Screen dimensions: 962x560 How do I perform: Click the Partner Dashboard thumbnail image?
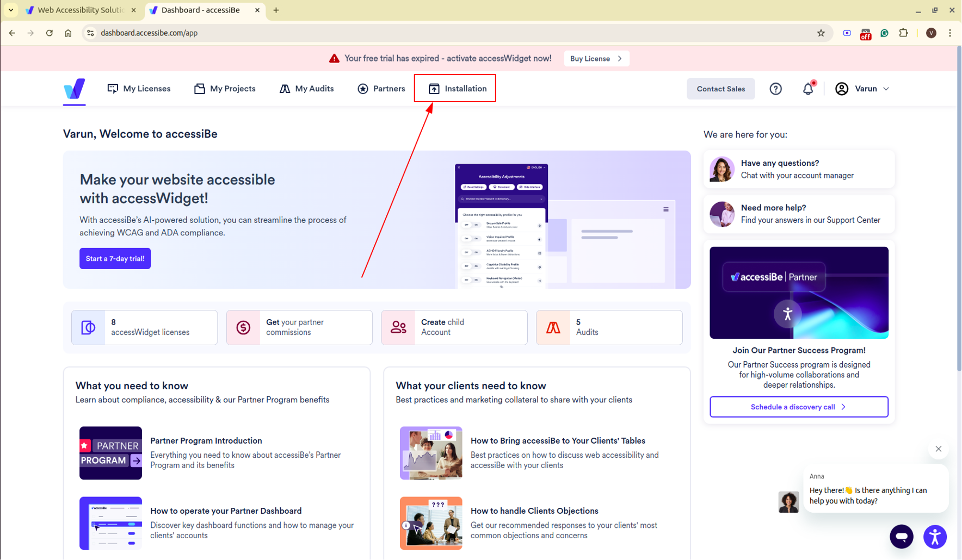pos(110,523)
